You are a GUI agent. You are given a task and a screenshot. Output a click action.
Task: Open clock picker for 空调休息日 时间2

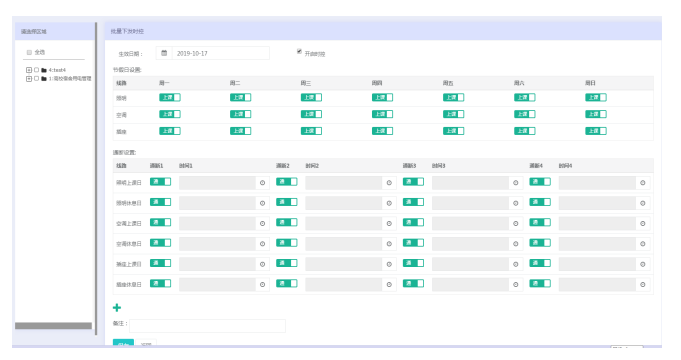click(389, 244)
